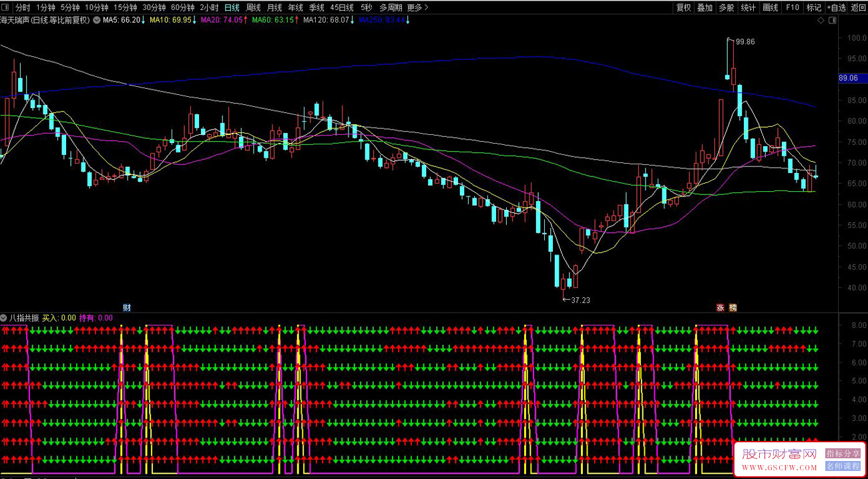
Task: Select the 日线 daily period
Action: 232,7
